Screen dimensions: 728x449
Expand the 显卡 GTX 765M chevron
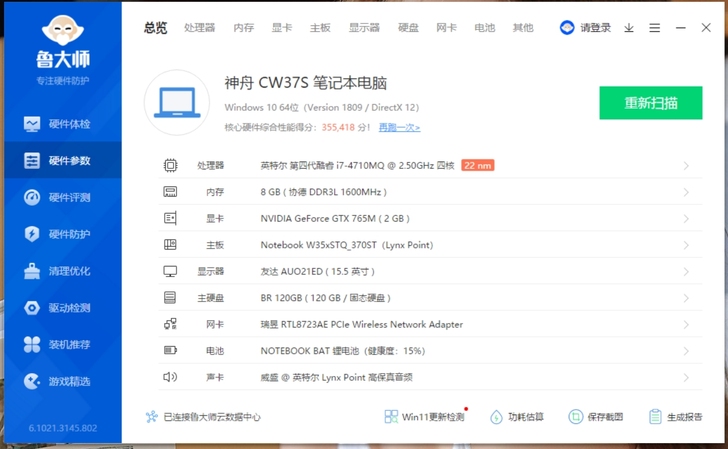pos(686,219)
